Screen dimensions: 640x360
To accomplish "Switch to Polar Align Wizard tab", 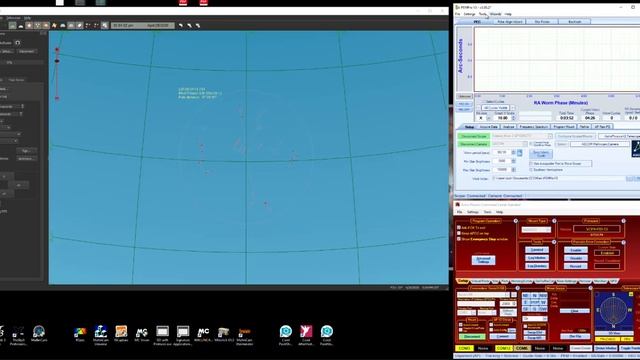I will pos(510,21).
